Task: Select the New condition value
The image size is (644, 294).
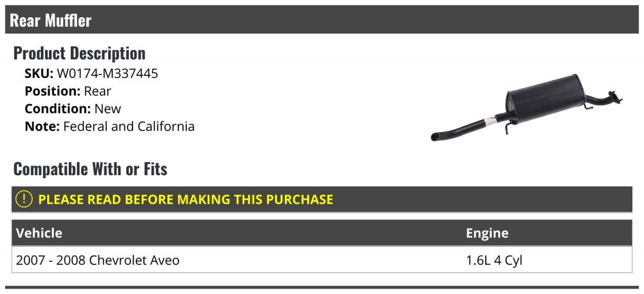Action: 108,109
